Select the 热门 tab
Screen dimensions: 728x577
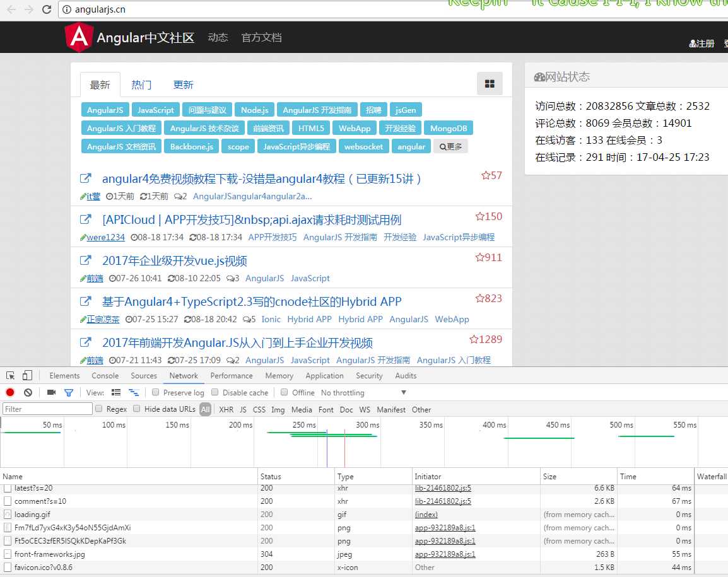[x=141, y=85]
